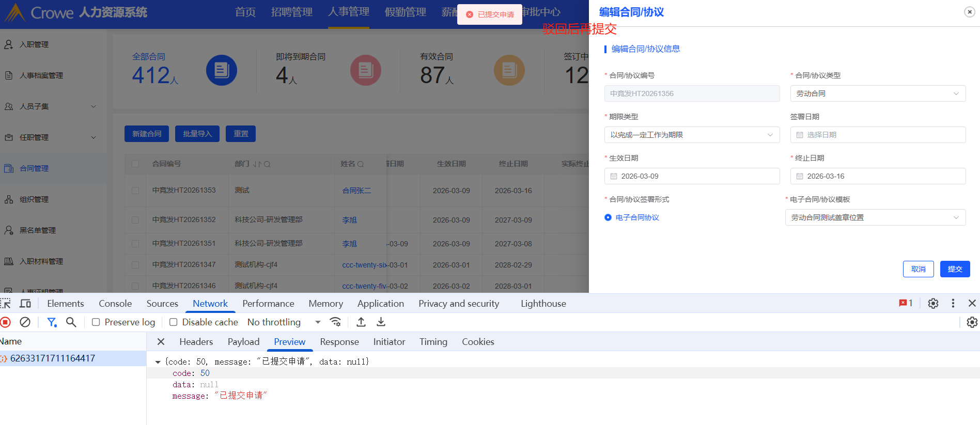This screenshot has width=980, height=425.
Task: Open the Response tab
Action: [339, 342]
